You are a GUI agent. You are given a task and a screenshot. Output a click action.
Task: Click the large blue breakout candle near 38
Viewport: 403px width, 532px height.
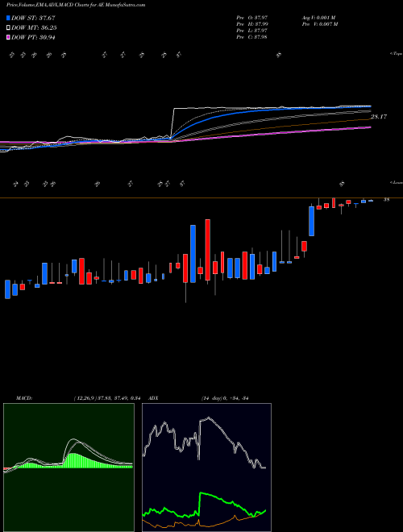tap(311, 221)
